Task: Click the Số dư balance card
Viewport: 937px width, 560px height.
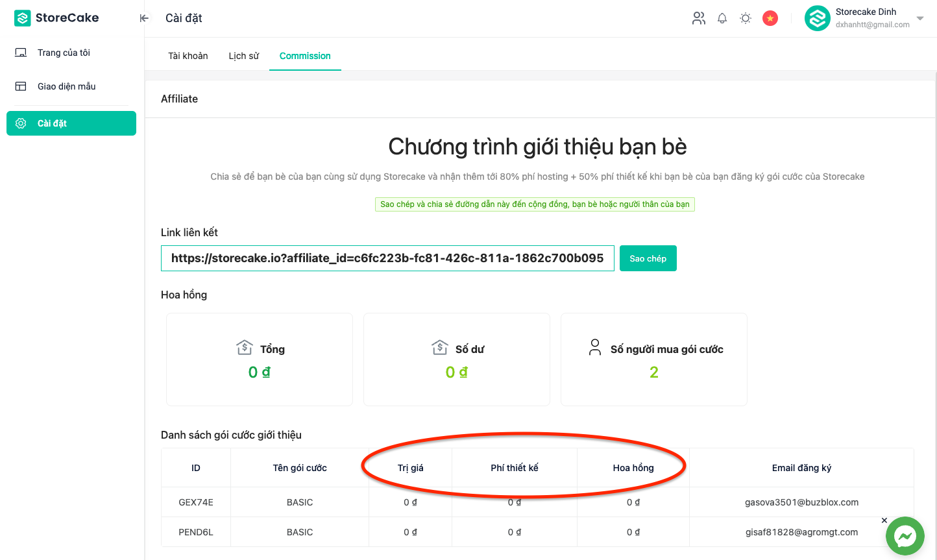Action: coord(456,359)
